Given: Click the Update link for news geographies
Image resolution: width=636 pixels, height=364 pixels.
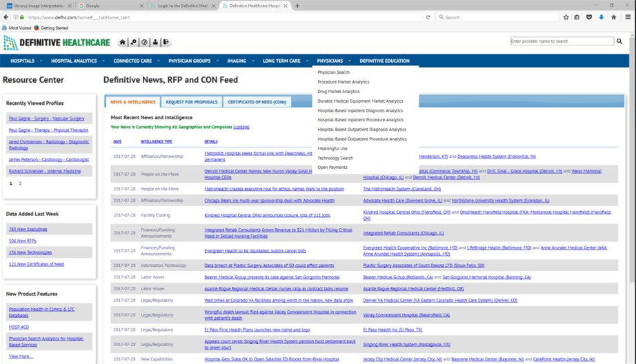Looking at the screenshot, I should tap(241, 128).
